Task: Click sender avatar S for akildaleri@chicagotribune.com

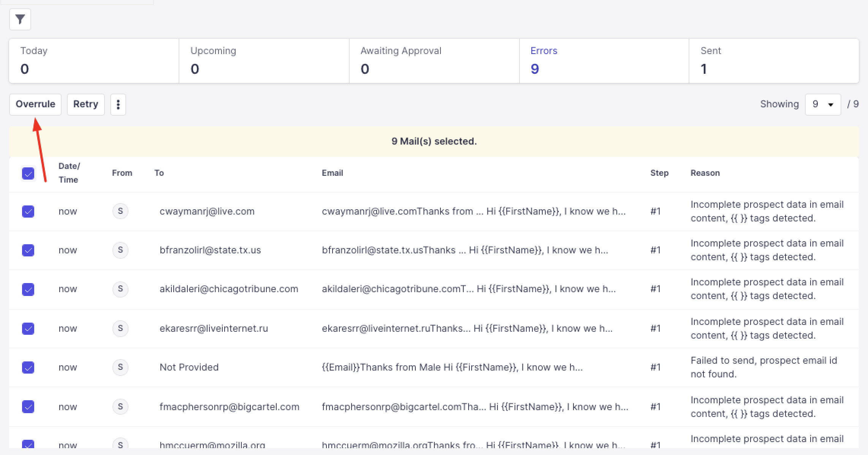Action: tap(120, 289)
